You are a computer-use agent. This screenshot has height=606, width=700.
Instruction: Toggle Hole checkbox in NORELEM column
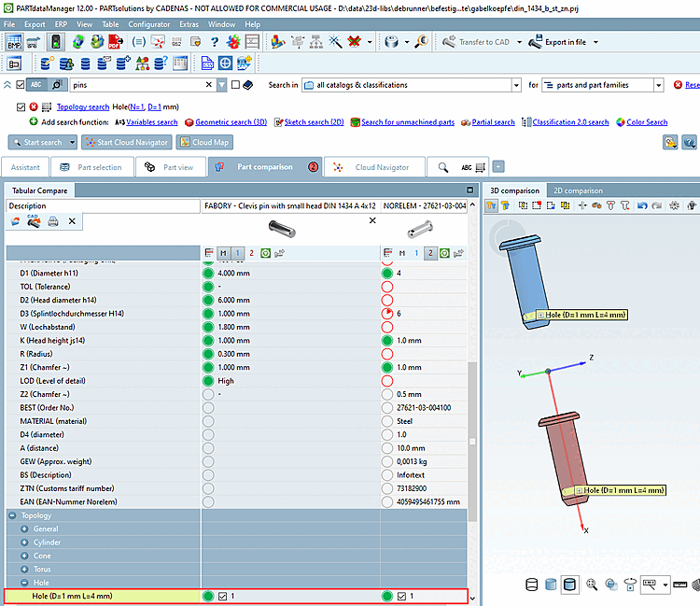pos(402,596)
